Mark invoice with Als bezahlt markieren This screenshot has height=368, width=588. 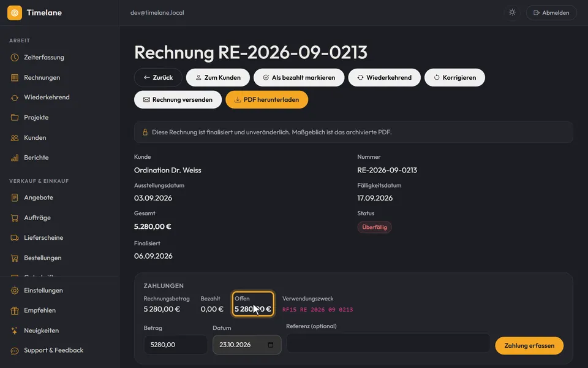(299, 77)
